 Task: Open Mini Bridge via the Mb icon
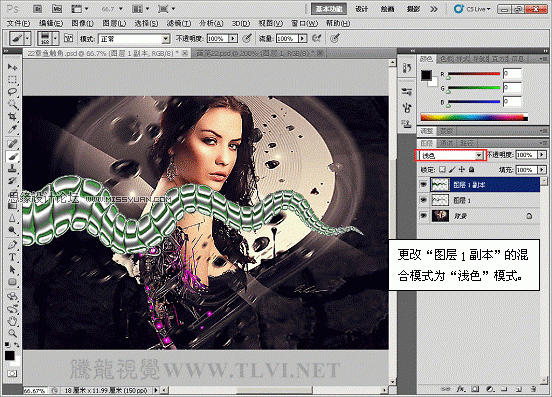click(57, 9)
